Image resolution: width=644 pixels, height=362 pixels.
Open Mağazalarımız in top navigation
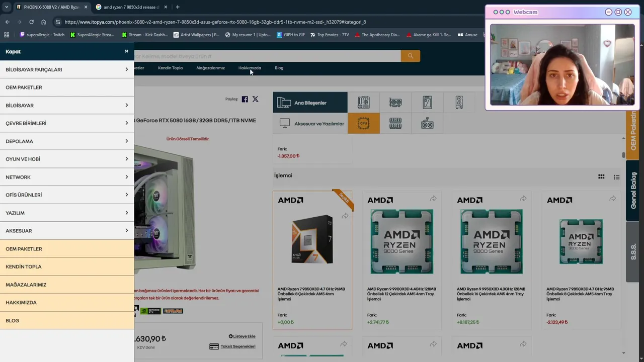coord(210,68)
